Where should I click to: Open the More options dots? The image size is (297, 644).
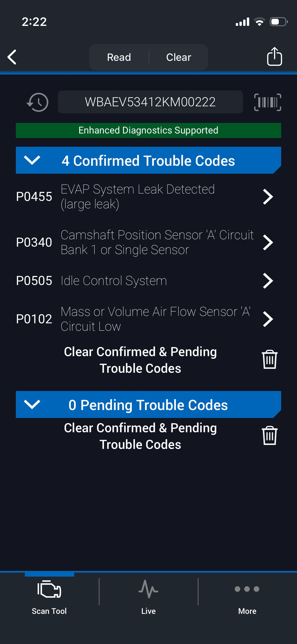[x=247, y=589]
